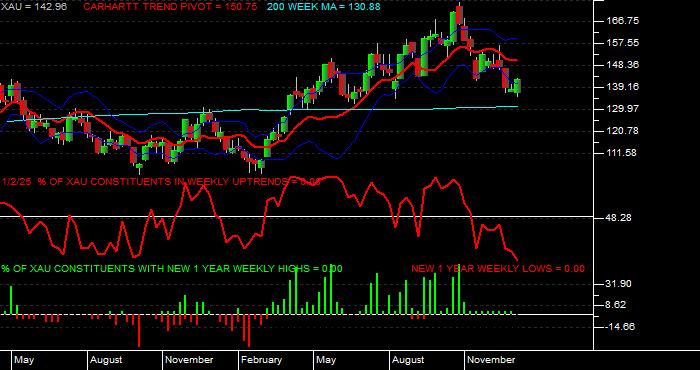Click the tallest negative red histogram bar near February
The image size is (700, 370).
tap(249, 330)
